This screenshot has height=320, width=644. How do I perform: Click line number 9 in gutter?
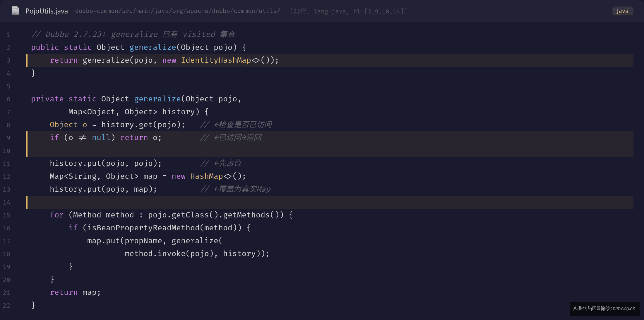pos(8,138)
